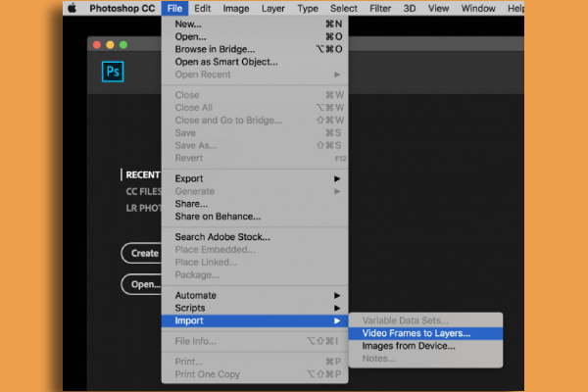Click the Create button
This screenshot has width=588, height=392.
(x=141, y=253)
